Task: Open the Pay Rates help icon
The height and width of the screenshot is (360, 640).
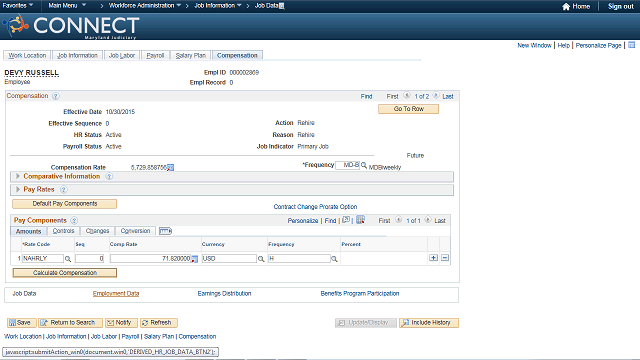Action: tap(64, 190)
